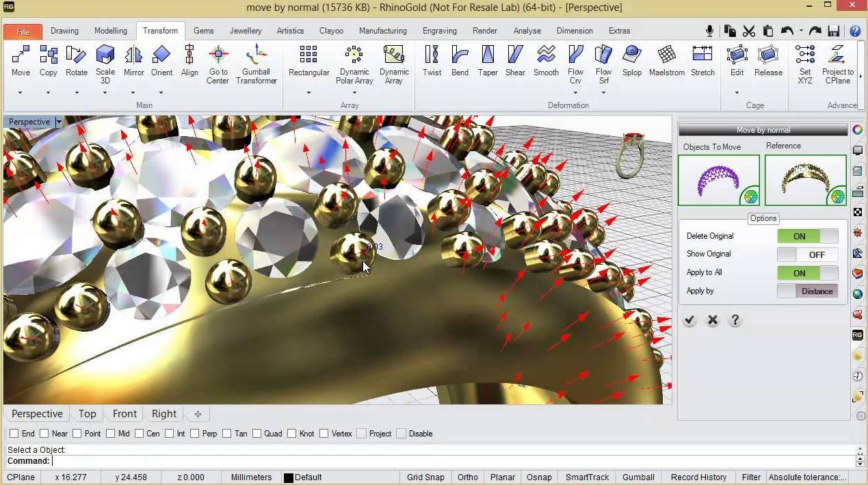
Task: Toggle Show Original switch
Action: click(808, 254)
